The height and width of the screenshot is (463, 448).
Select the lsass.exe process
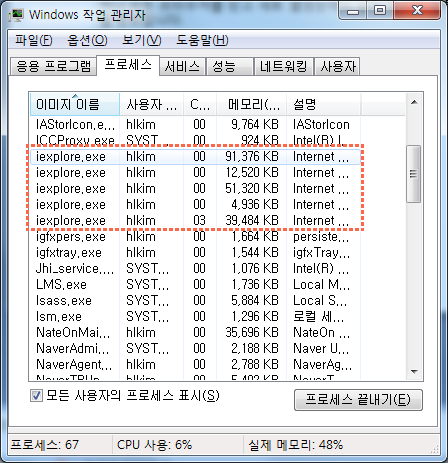point(195,300)
